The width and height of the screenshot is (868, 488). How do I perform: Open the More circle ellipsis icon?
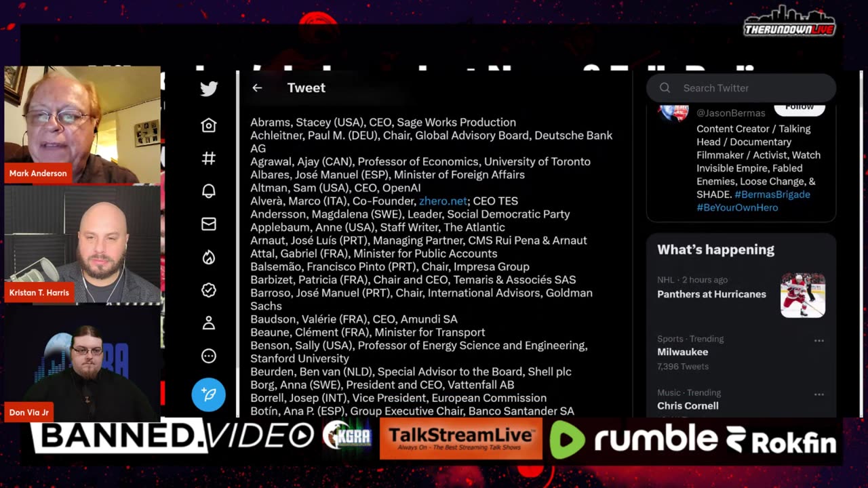coord(209,356)
